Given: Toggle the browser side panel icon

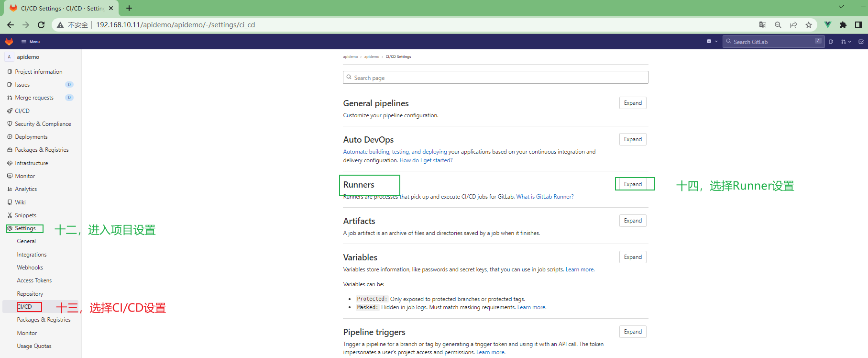Looking at the screenshot, I should pyautogui.click(x=858, y=25).
